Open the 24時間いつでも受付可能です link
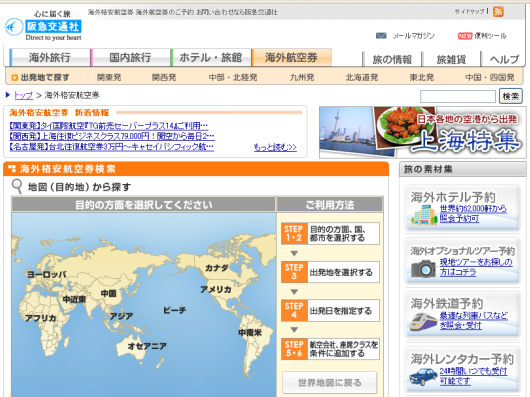Image resolution: width=530 pixels, height=397 pixels. point(473,376)
